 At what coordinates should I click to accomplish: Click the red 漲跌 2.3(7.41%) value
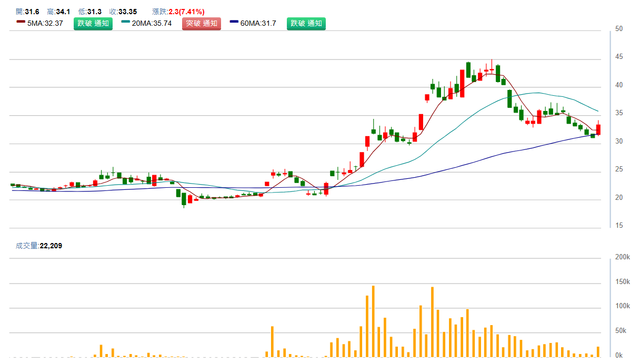click(x=186, y=12)
